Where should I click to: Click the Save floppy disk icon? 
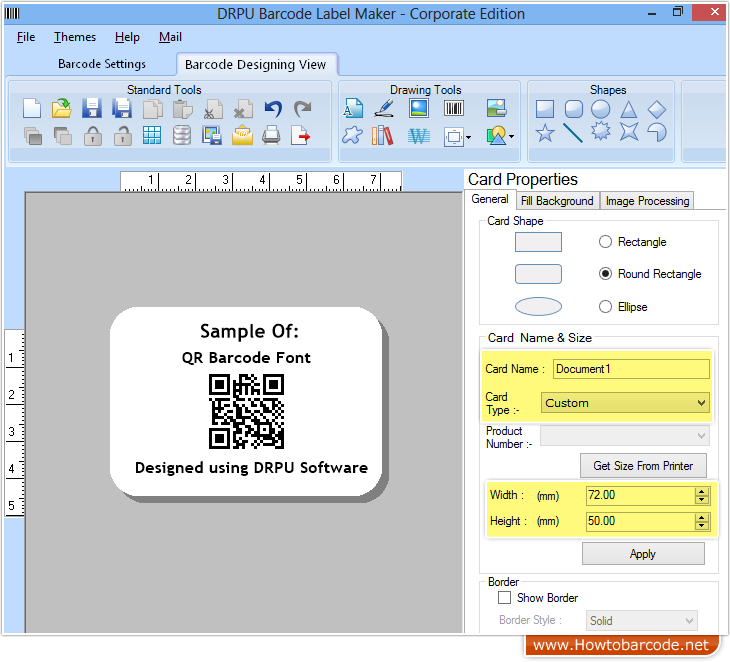click(92, 109)
